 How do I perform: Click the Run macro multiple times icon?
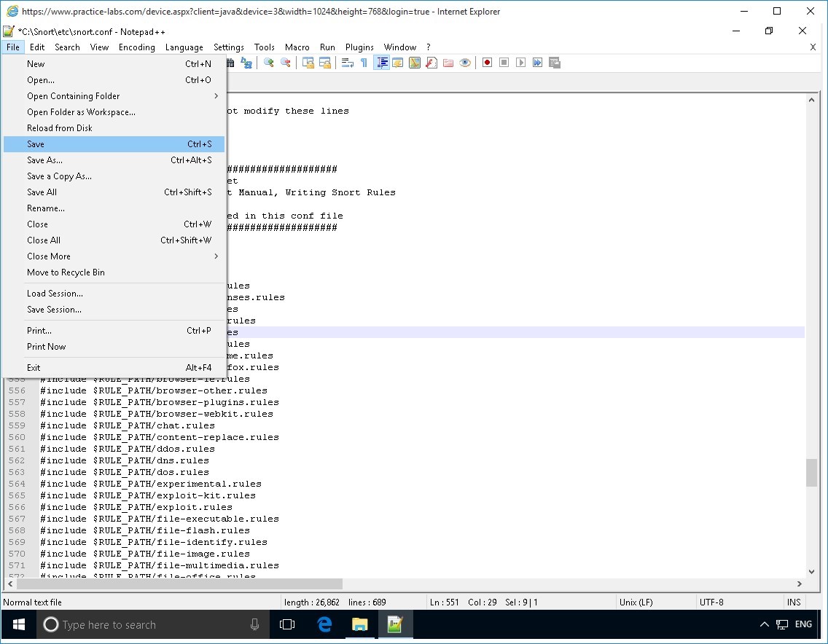(x=537, y=63)
